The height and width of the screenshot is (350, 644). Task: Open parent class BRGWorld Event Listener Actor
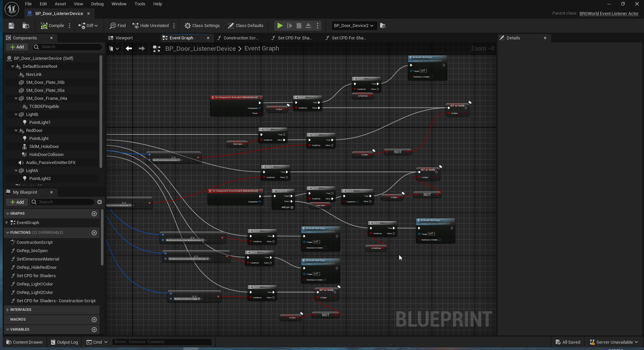point(609,13)
